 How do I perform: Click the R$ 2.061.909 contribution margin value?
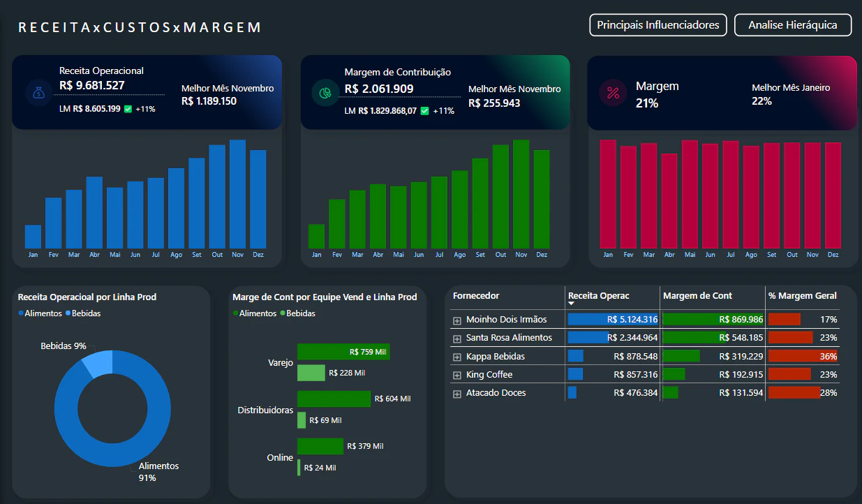tap(379, 89)
